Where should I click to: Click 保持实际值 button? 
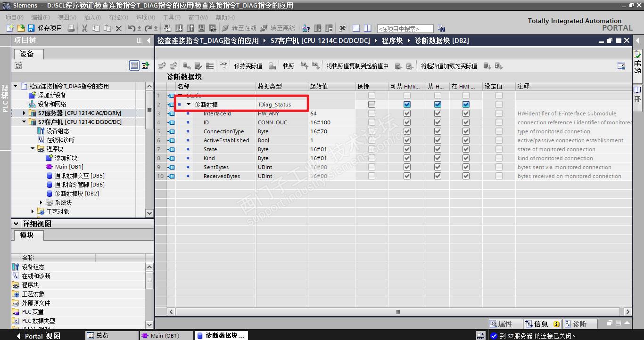pyautogui.click(x=248, y=66)
